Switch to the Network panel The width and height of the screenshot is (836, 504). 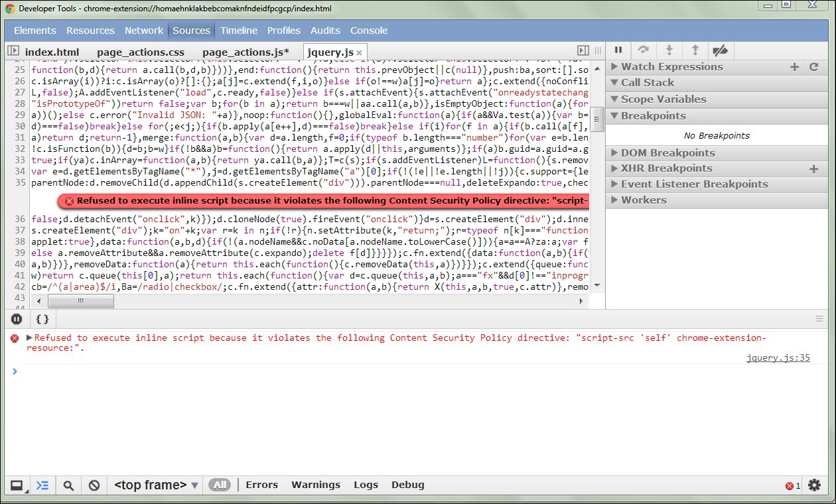pyautogui.click(x=144, y=31)
